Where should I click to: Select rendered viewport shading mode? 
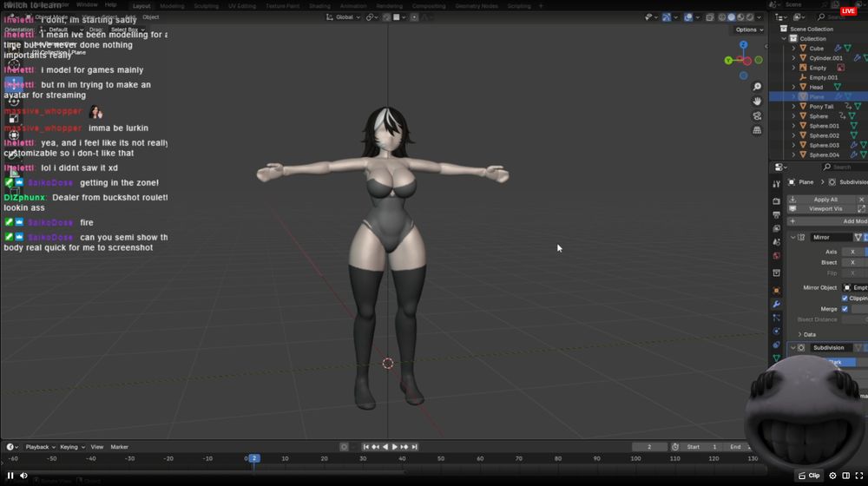[750, 17]
